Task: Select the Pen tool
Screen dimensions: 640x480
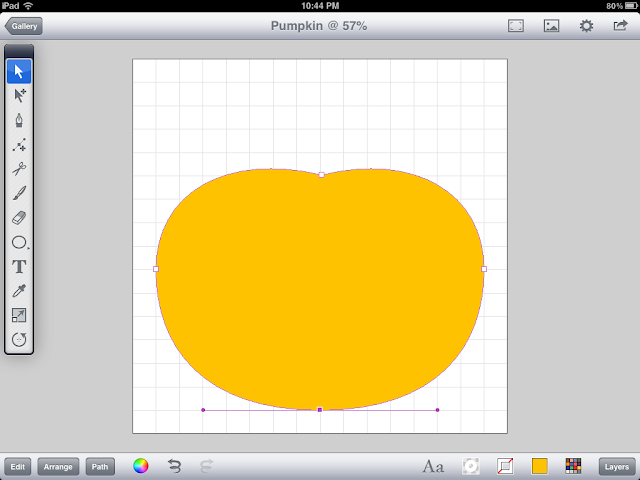Action: pos(19,120)
